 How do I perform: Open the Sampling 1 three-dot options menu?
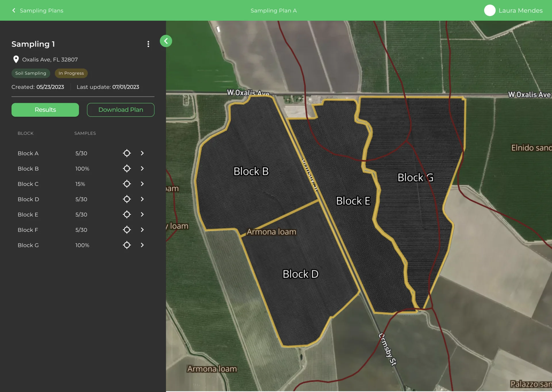click(148, 44)
